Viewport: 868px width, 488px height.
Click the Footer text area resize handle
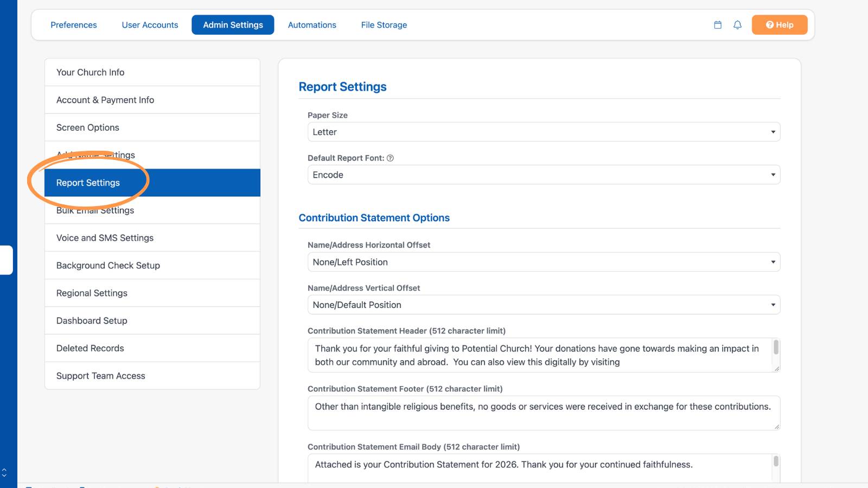(x=777, y=427)
